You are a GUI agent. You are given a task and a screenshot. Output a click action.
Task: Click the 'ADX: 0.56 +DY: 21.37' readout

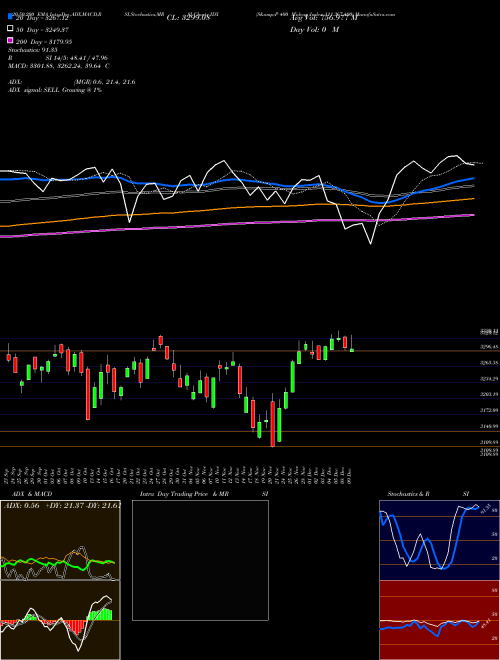(45, 505)
